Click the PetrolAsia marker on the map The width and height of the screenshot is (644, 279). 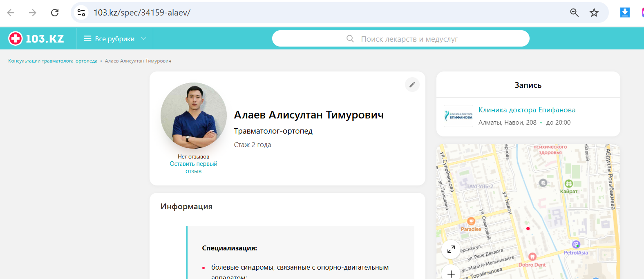click(576, 244)
